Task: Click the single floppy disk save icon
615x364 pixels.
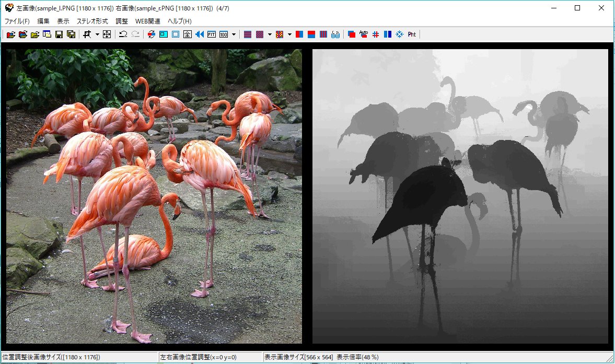Action: [x=59, y=34]
